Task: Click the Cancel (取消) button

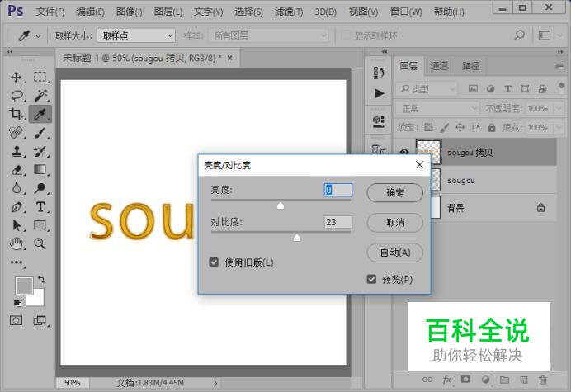Action: 394,222
